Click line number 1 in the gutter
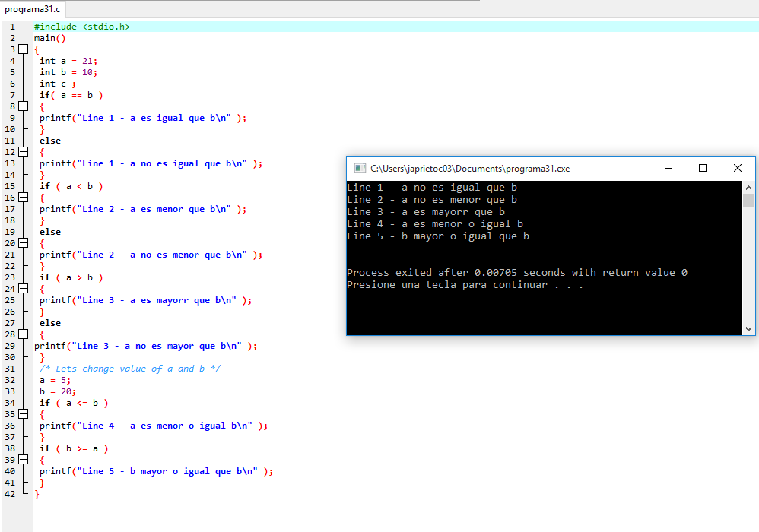 point(13,27)
